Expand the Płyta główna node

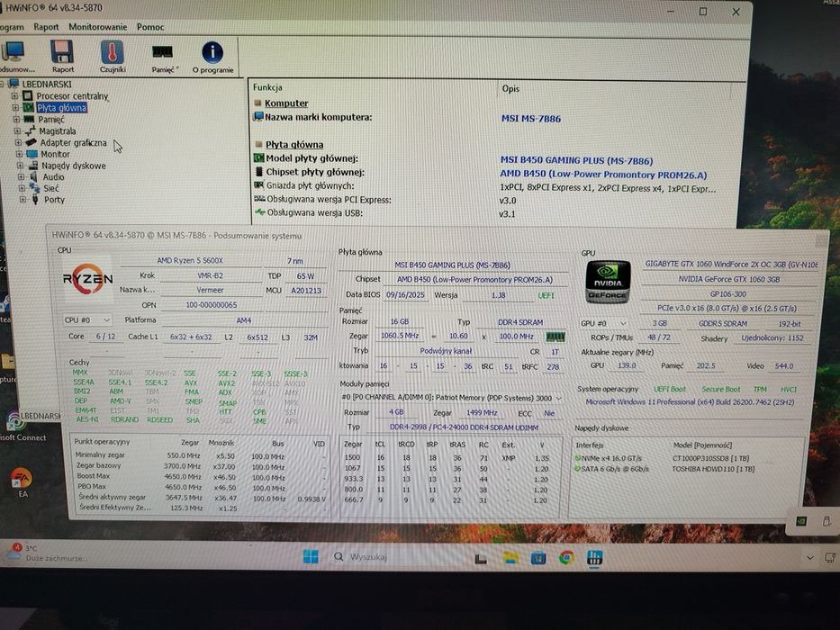(15, 108)
